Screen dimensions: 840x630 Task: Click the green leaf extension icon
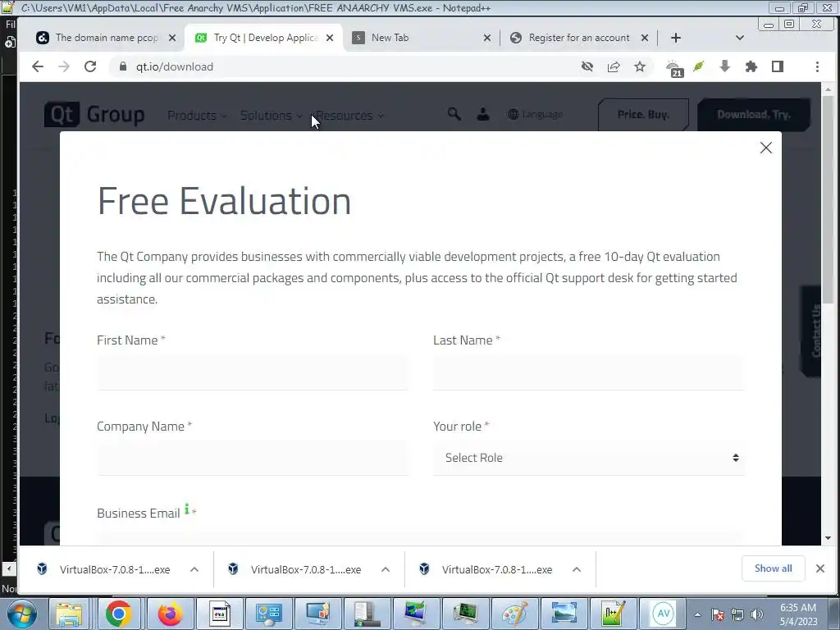(698, 66)
